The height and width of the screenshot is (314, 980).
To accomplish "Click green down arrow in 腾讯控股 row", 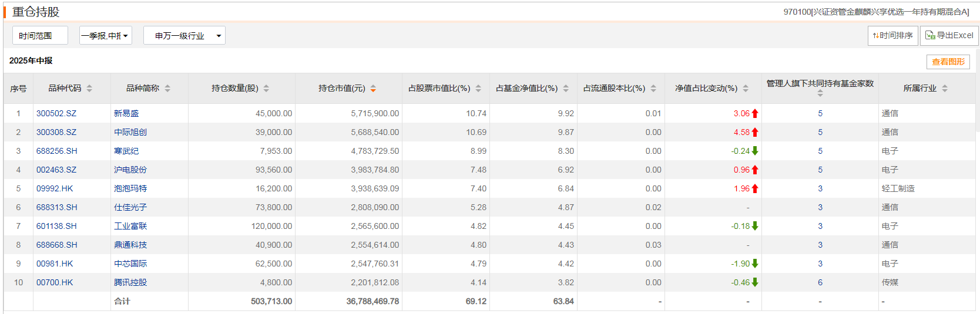I will coord(755,282).
